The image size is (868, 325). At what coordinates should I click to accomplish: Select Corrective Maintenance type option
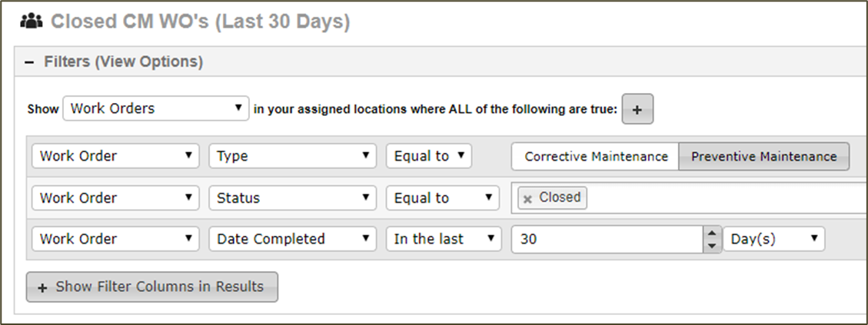pos(596,157)
